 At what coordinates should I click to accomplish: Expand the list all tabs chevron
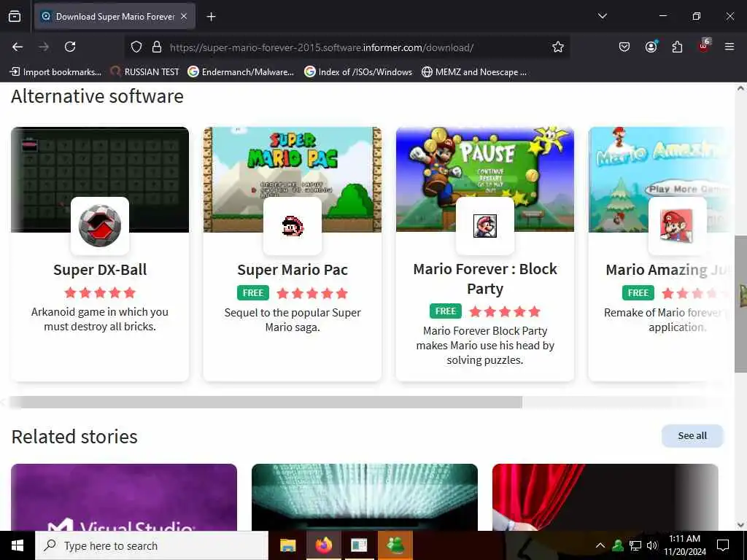(602, 16)
